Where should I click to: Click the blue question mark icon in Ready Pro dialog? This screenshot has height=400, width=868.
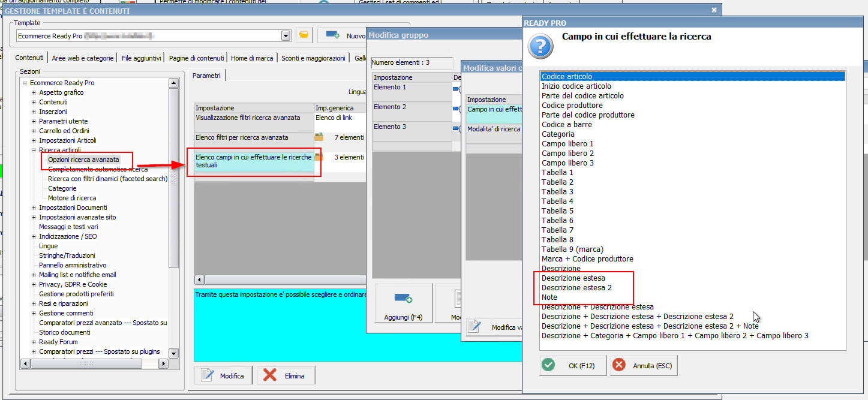point(541,46)
